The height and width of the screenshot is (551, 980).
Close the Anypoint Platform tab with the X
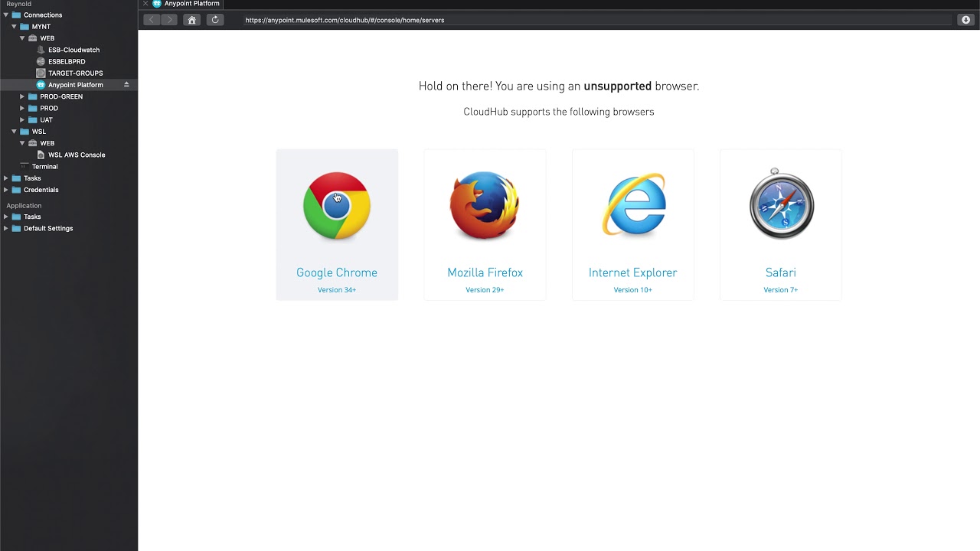pyautogui.click(x=145, y=4)
